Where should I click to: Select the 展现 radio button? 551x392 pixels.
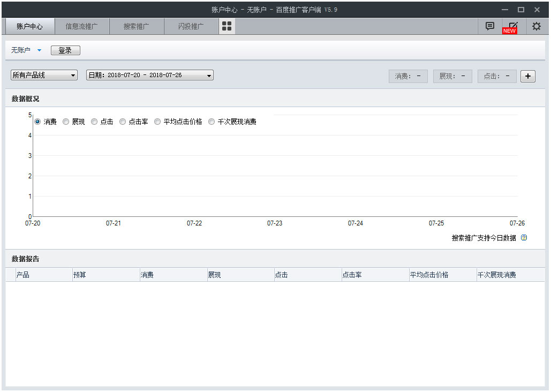click(66, 122)
